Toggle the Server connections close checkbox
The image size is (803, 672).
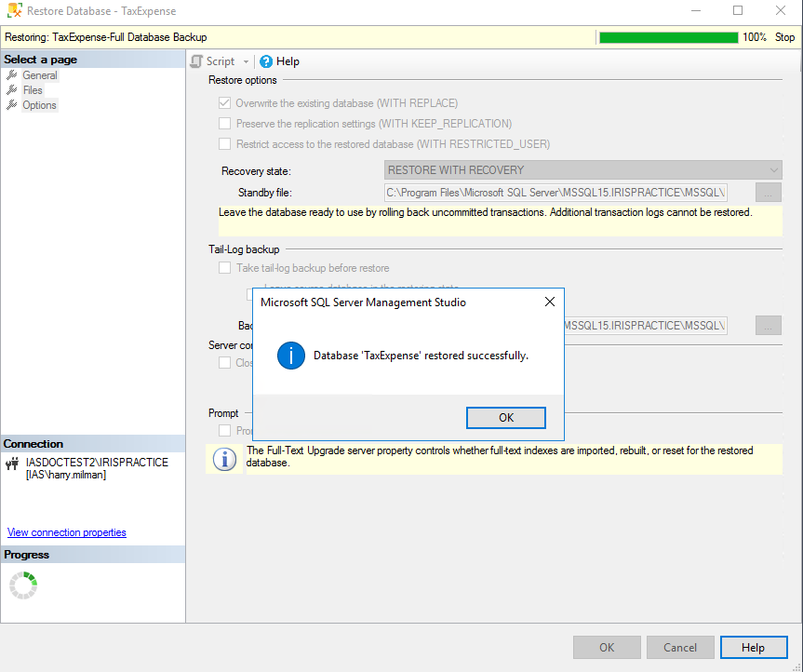click(224, 363)
